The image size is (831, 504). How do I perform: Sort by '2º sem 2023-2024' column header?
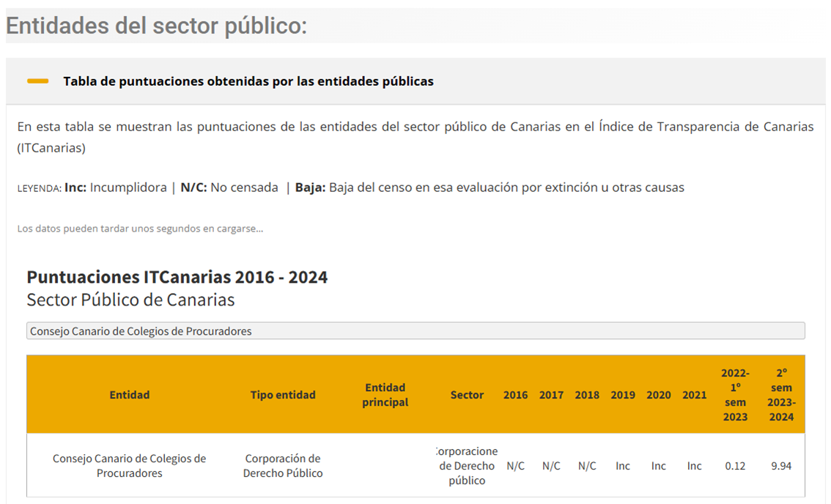point(781,395)
